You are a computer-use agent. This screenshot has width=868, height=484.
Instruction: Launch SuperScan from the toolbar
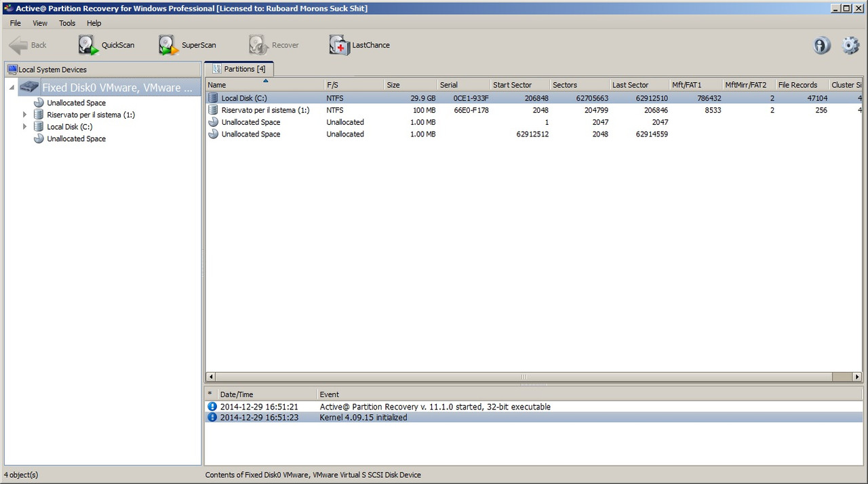188,45
